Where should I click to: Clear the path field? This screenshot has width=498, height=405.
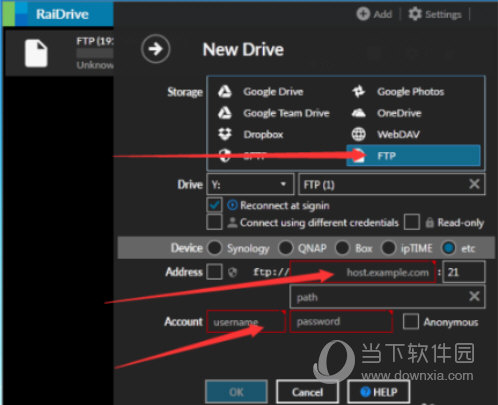click(474, 296)
